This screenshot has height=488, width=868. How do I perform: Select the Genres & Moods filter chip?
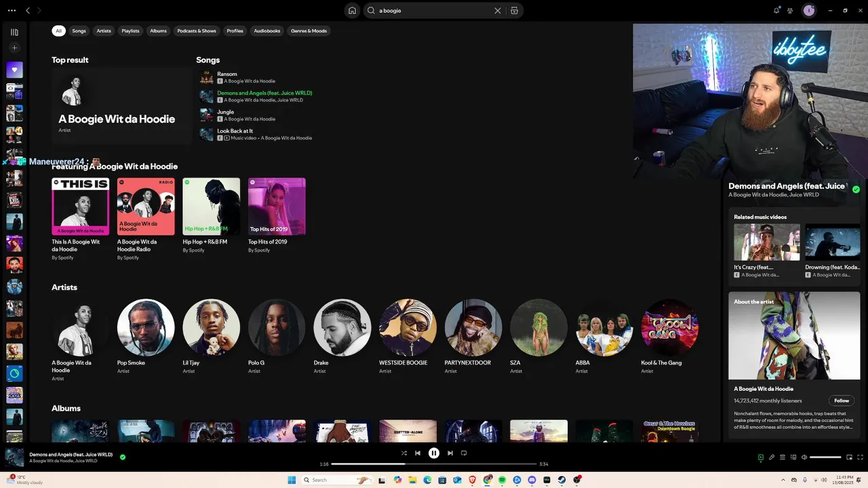[x=309, y=30]
